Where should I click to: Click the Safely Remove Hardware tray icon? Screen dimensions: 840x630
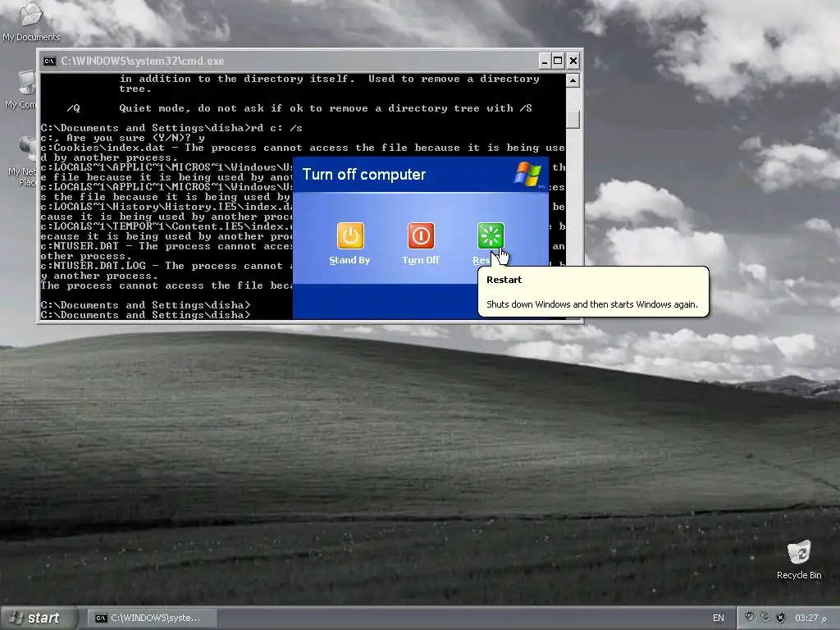(765, 617)
